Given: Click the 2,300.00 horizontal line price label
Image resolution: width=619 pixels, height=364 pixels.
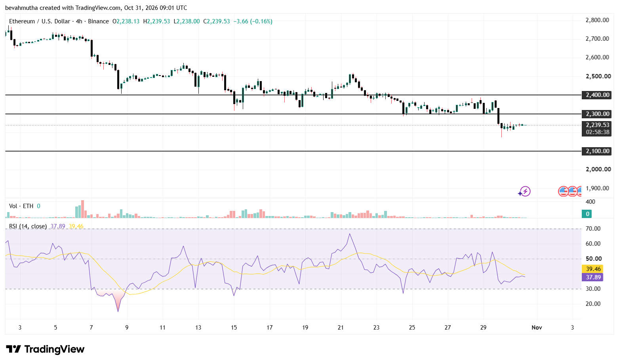Looking at the screenshot, I should 597,114.
